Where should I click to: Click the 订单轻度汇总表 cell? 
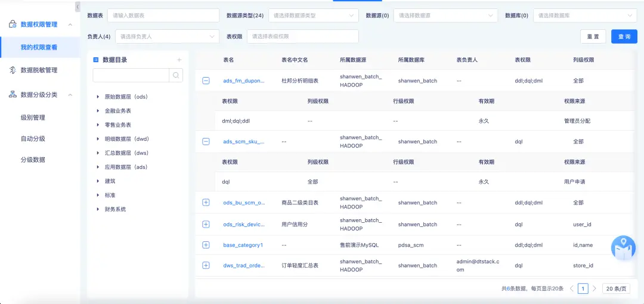coord(300,265)
